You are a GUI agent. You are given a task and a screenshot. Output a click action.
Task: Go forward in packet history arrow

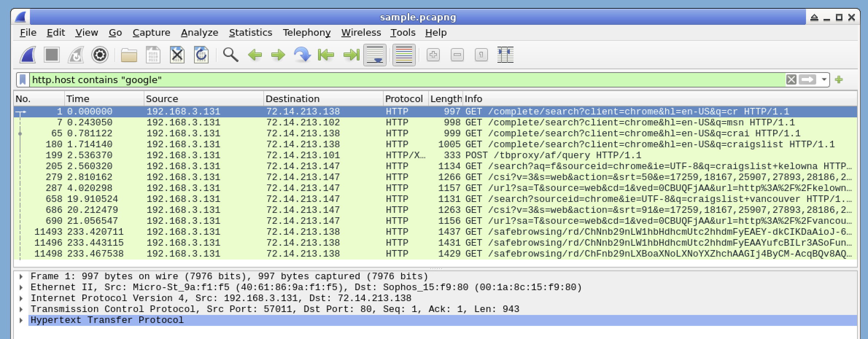pyautogui.click(x=278, y=55)
